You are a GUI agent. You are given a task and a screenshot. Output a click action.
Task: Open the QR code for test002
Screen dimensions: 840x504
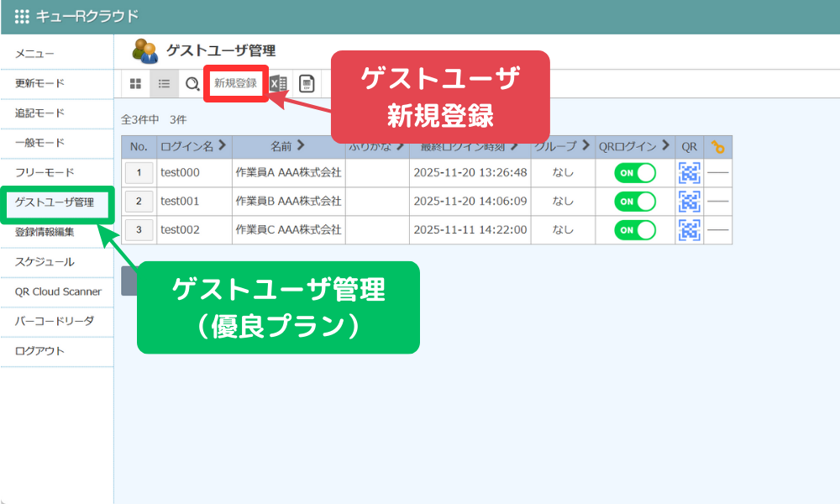(x=689, y=229)
